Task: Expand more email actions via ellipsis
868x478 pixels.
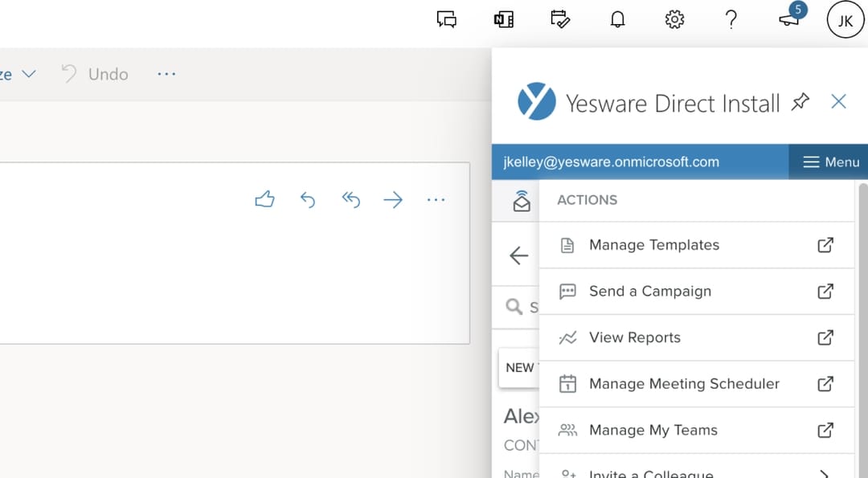Action: click(436, 199)
